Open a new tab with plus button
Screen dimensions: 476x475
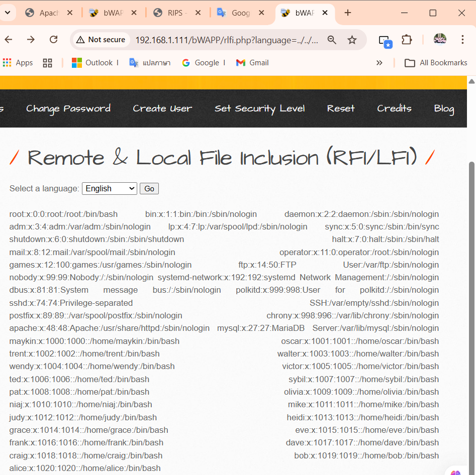[348, 13]
